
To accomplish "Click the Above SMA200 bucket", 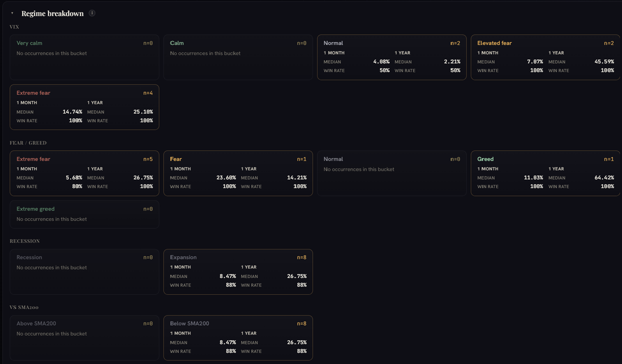I will click(x=85, y=338).
